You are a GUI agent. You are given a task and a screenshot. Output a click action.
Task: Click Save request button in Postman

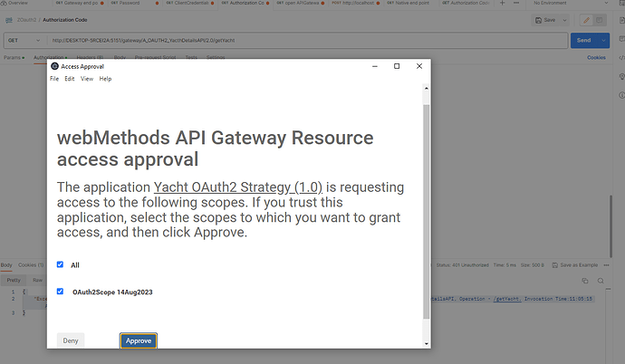[545, 20]
